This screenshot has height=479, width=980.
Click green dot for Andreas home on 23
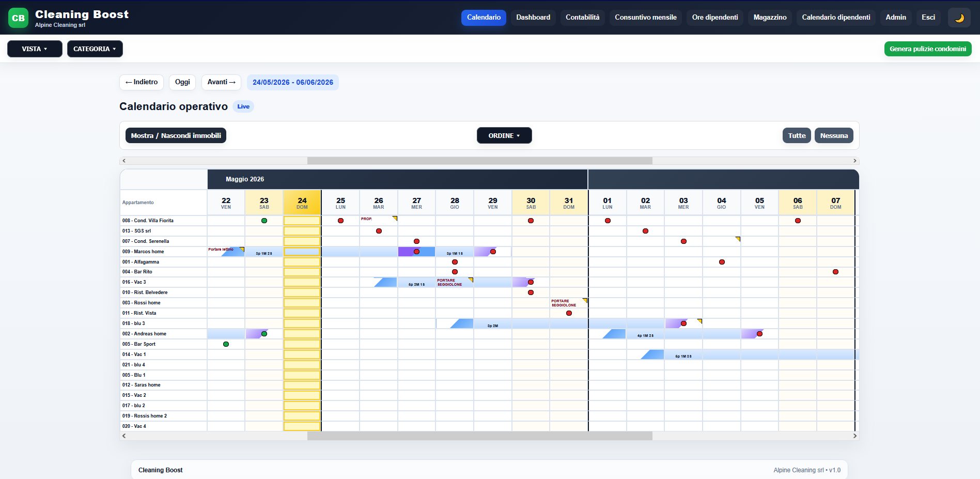tap(264, 334)
